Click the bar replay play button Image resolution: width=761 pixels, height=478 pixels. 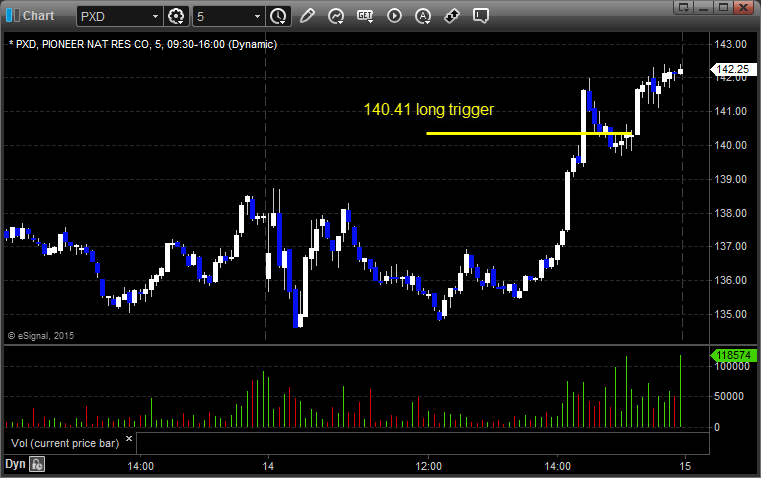pyautogui.click(x=394, y=16)
